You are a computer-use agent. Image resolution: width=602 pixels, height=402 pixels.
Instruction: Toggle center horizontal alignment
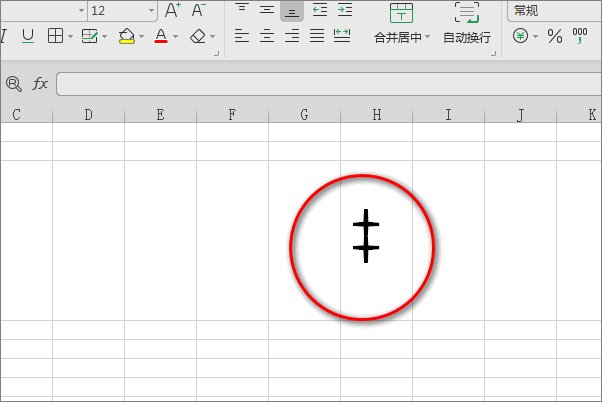tap(267, 36)
